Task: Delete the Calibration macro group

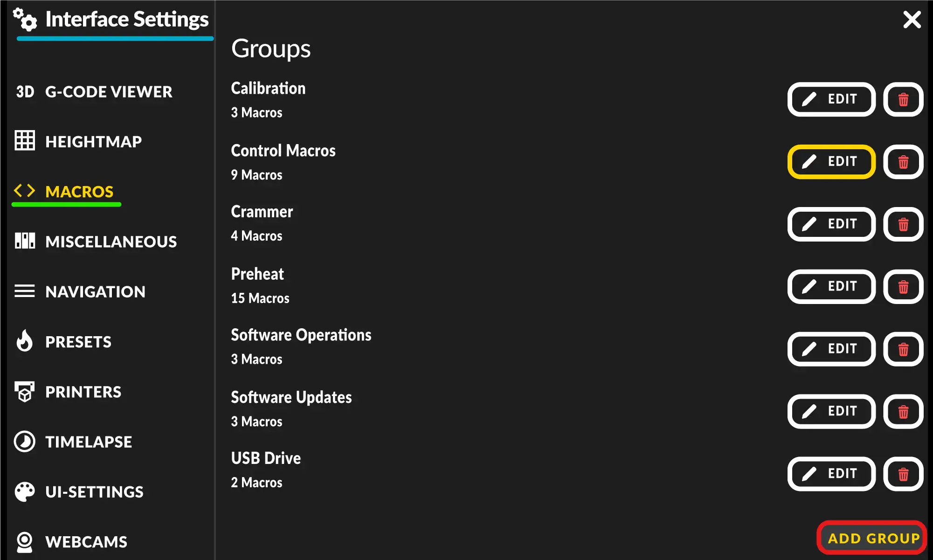Action: 903,99
